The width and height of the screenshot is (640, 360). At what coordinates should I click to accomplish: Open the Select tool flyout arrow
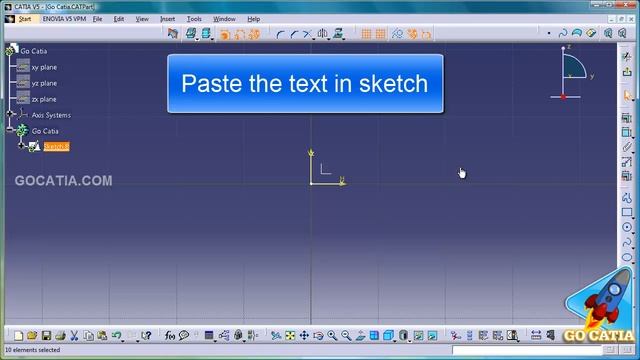click(633, 101)
